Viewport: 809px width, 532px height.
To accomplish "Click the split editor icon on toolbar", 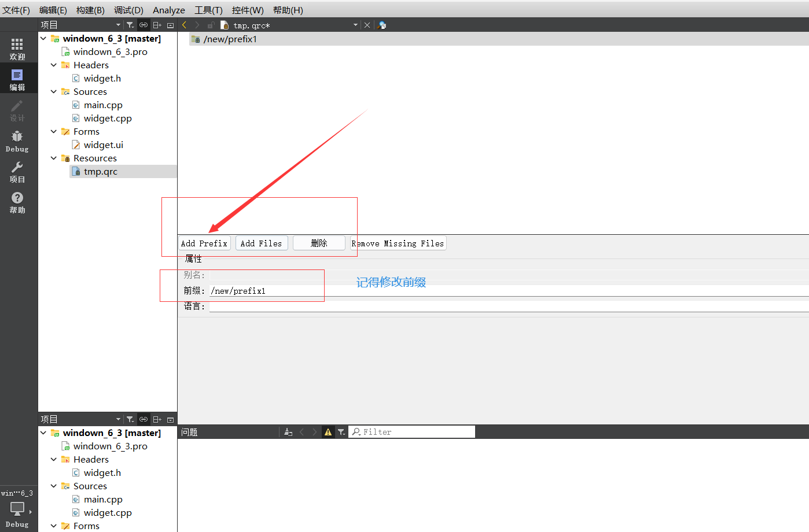I will coord(157,24).
